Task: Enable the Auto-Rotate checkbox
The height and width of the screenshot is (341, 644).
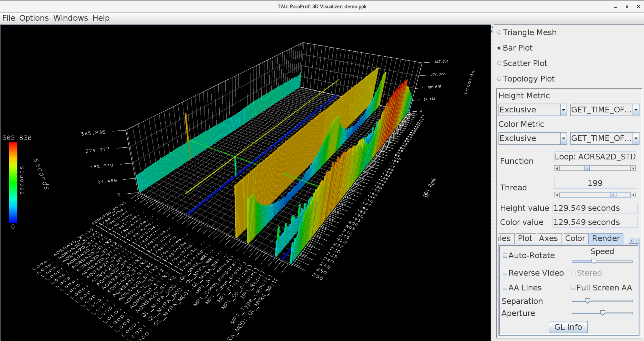Action: click(505, 256)
